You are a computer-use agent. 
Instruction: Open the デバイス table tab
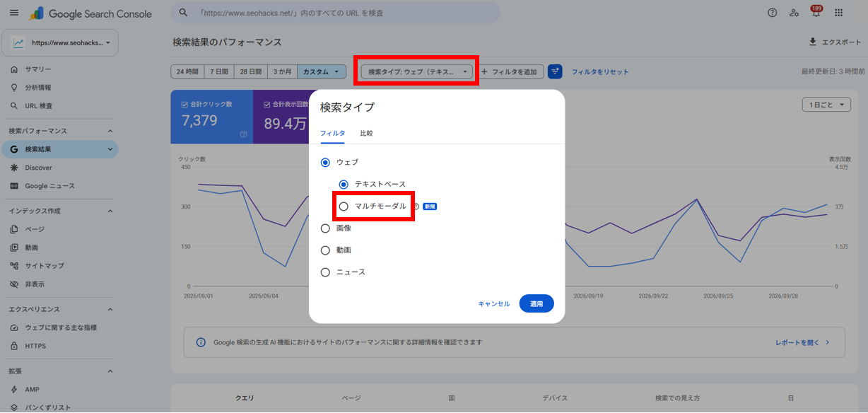point(555,398)
